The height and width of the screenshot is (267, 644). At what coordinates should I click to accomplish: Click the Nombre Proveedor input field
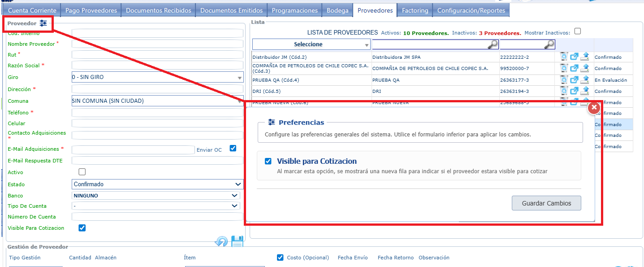coord(157,44)
